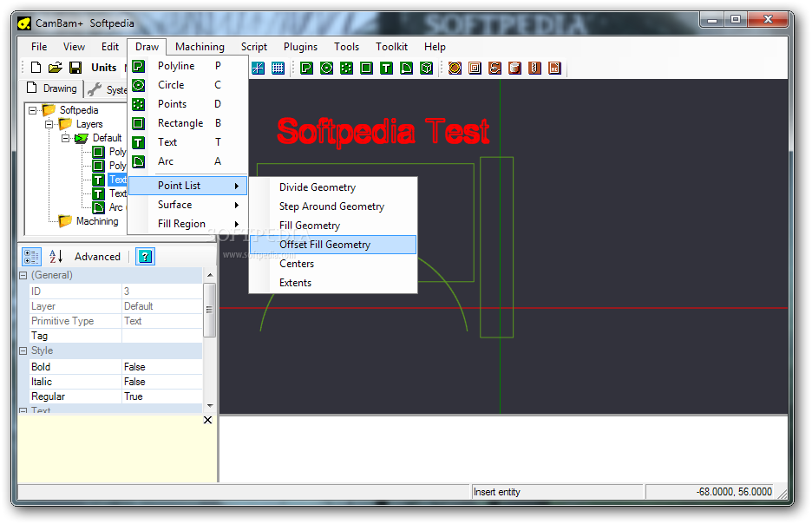Screen dimensions: 812x524
Task: Open the Script menu
Action: pyautogui.click(x=253, y=47)
